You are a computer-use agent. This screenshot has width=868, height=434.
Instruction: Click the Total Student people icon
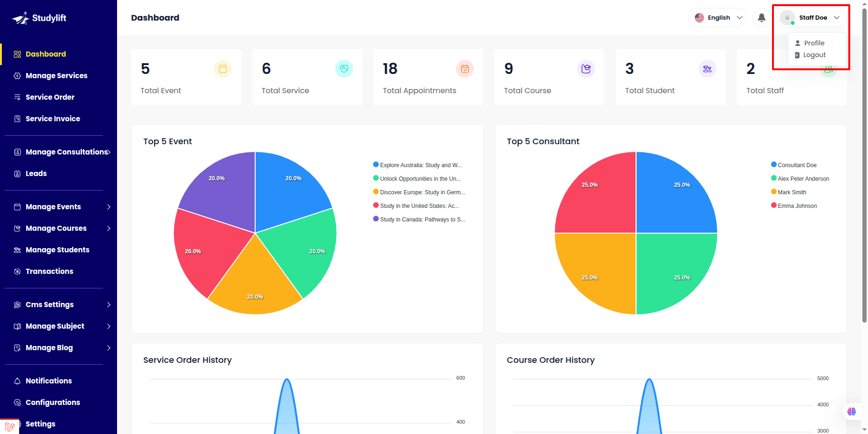707,69
